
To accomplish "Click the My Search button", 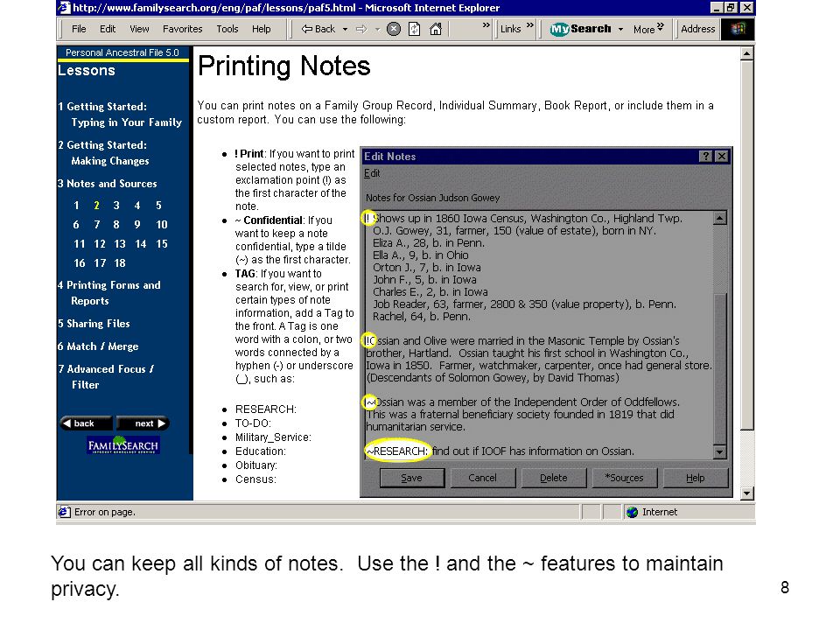I will click(581, 29).
